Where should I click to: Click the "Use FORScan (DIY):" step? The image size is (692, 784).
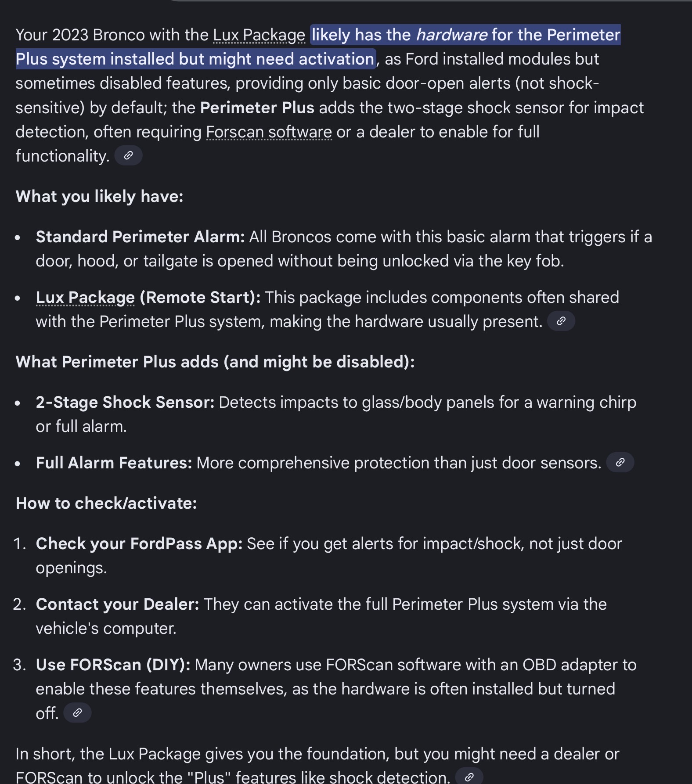click(113, 665)
